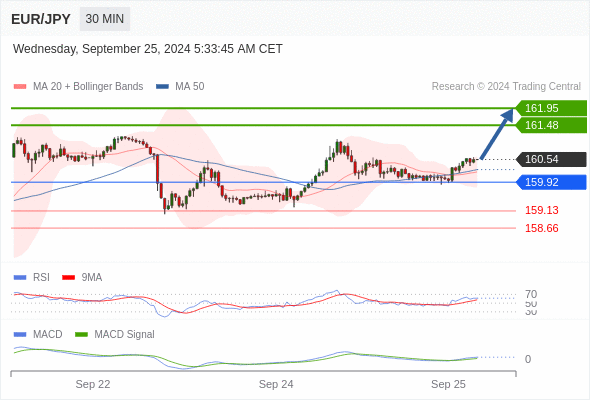Click the 161.95 resistance price tag
Screen dimensions: 590x400
pos(551,108)
